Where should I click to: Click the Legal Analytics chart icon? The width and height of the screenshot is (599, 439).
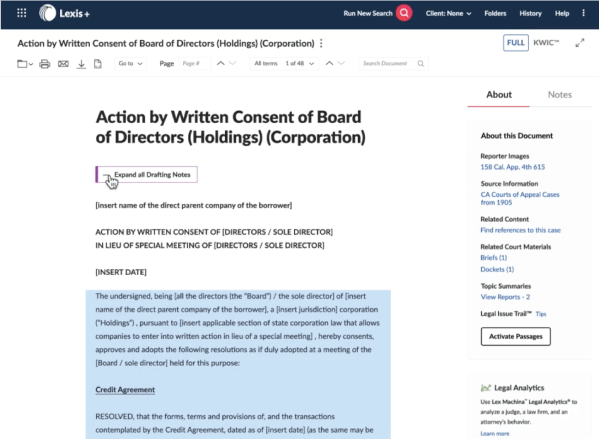coord(485,388)
